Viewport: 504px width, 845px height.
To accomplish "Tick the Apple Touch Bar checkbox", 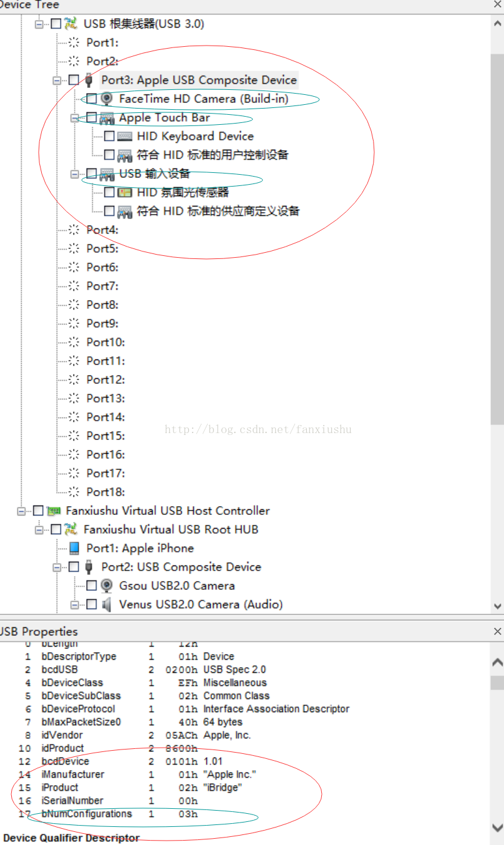I will (92, 117).
